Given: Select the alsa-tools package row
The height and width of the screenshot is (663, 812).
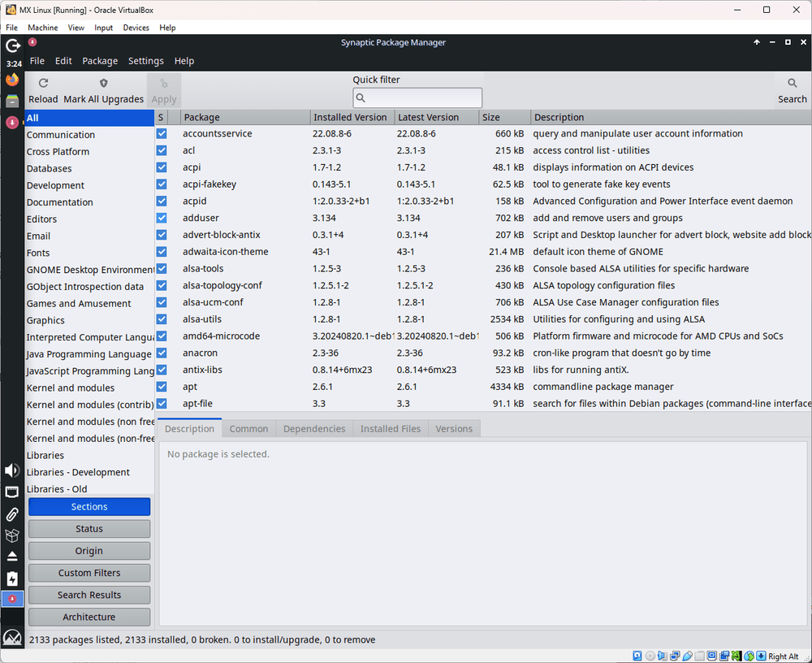Looking at the screenshot, I should pyautogui.click(x=483, y=268).
